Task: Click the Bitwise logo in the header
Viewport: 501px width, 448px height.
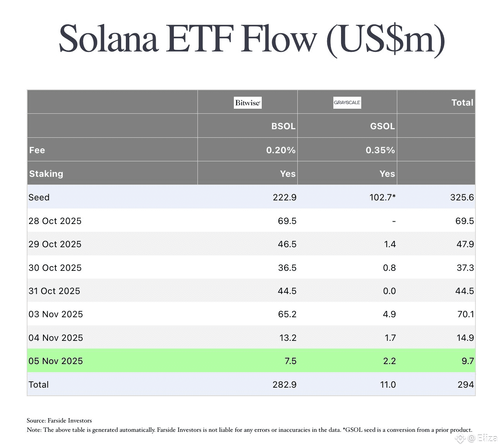Action: [x=248, y=103]
